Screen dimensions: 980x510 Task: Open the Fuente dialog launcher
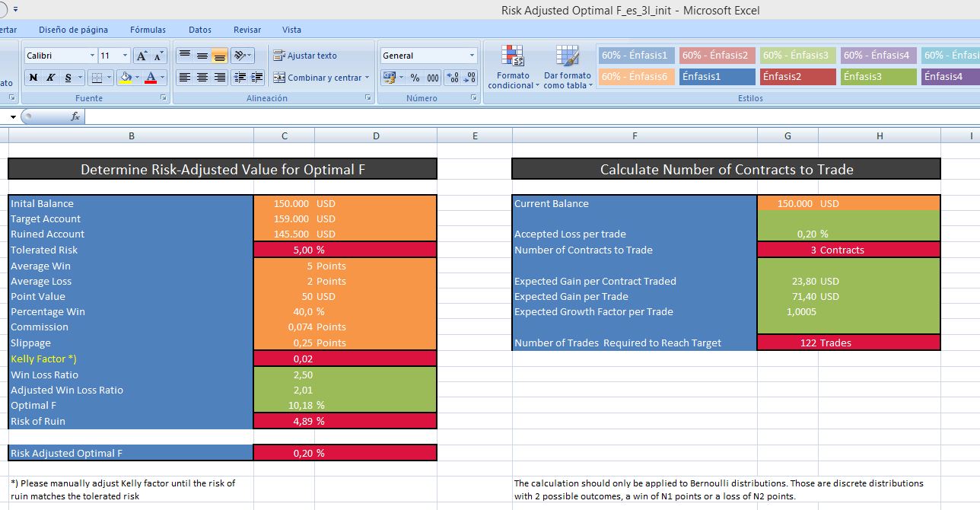pos(164,98)
